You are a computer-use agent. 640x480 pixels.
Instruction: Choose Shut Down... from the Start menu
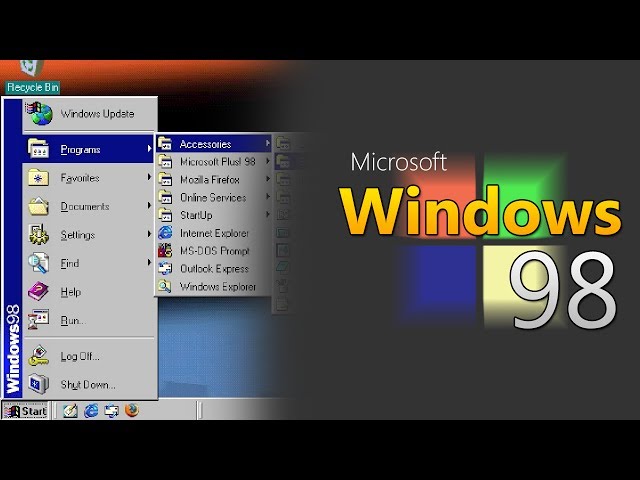pos(89,384)
